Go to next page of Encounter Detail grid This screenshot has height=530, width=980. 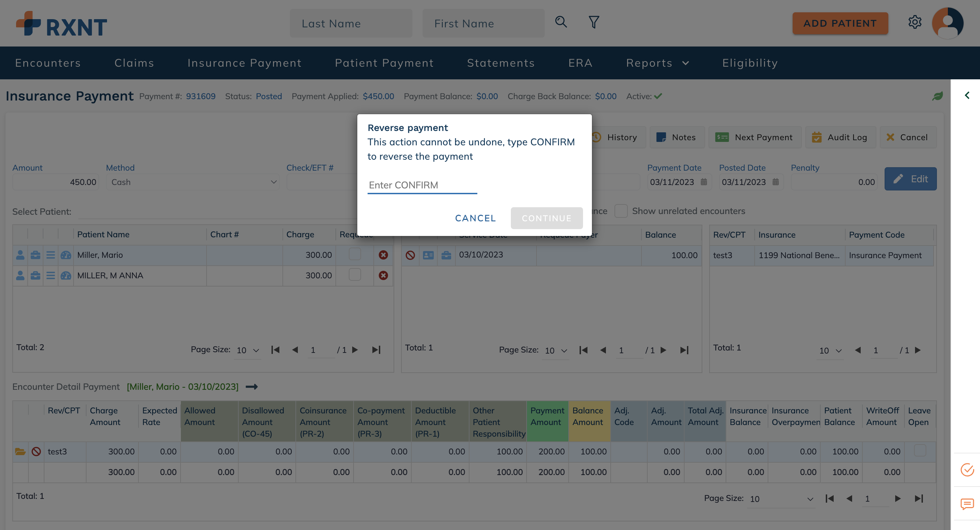[898, 499]
